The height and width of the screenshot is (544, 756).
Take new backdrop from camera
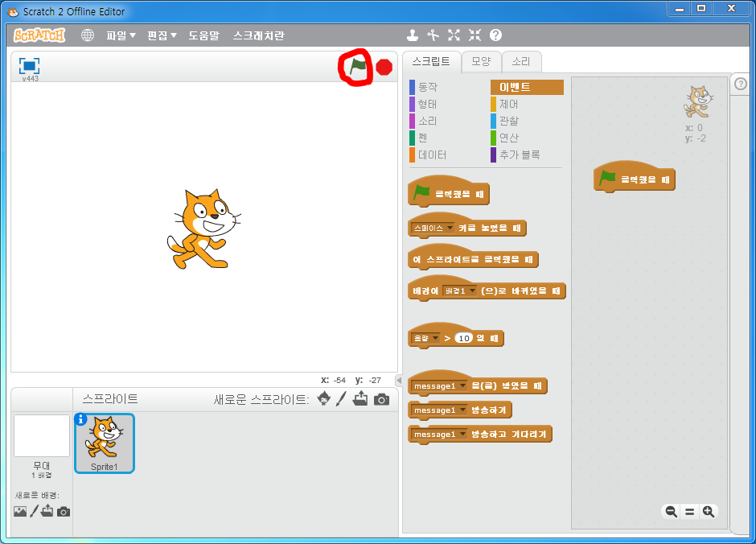(x=64, y=512)
